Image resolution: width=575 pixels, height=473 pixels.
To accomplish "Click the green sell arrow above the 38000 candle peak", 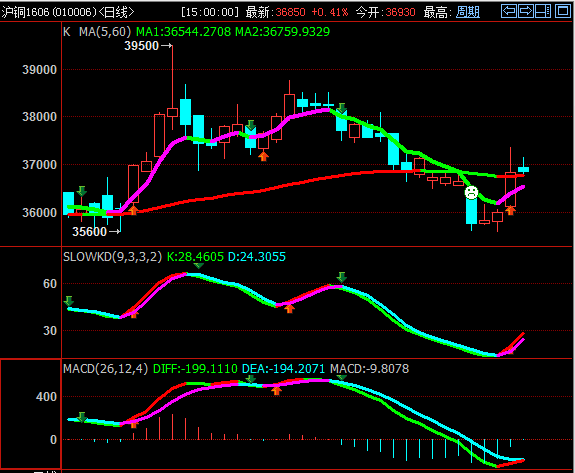I will coord(342,108).
